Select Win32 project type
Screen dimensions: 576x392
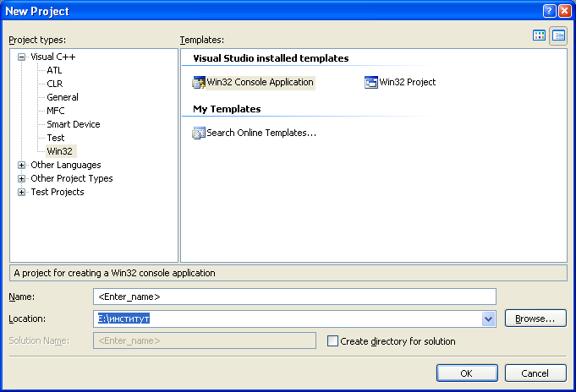pos(60,151)
